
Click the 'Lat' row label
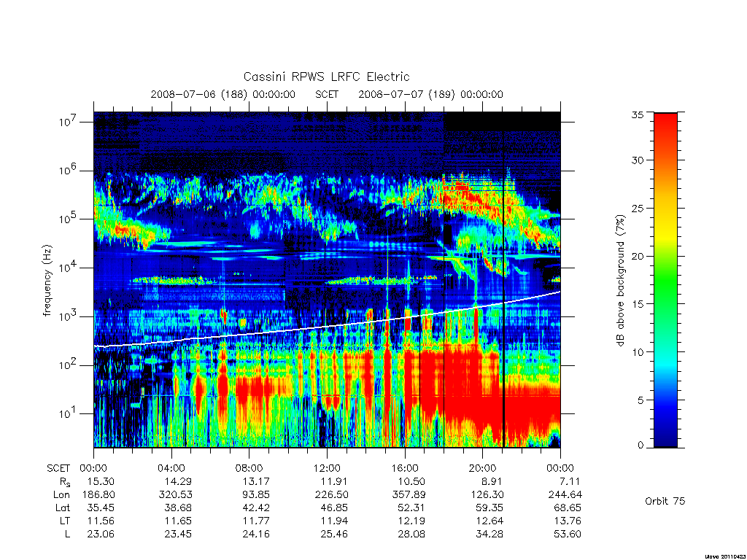tap(63, 507)
